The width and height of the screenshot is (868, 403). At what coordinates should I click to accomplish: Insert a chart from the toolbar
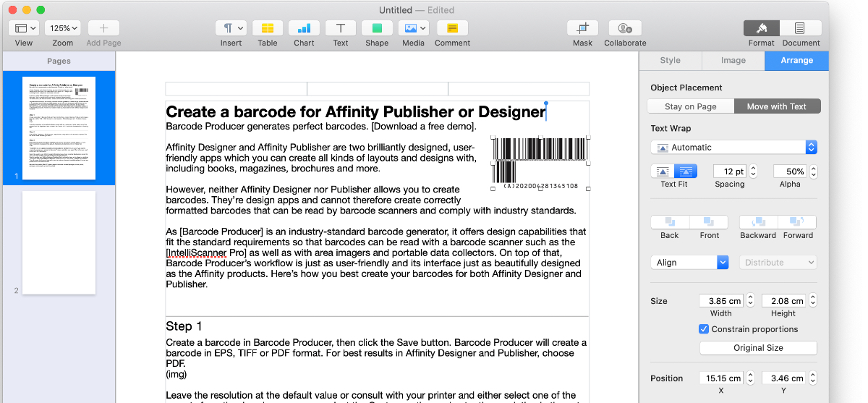click(304, 28)
